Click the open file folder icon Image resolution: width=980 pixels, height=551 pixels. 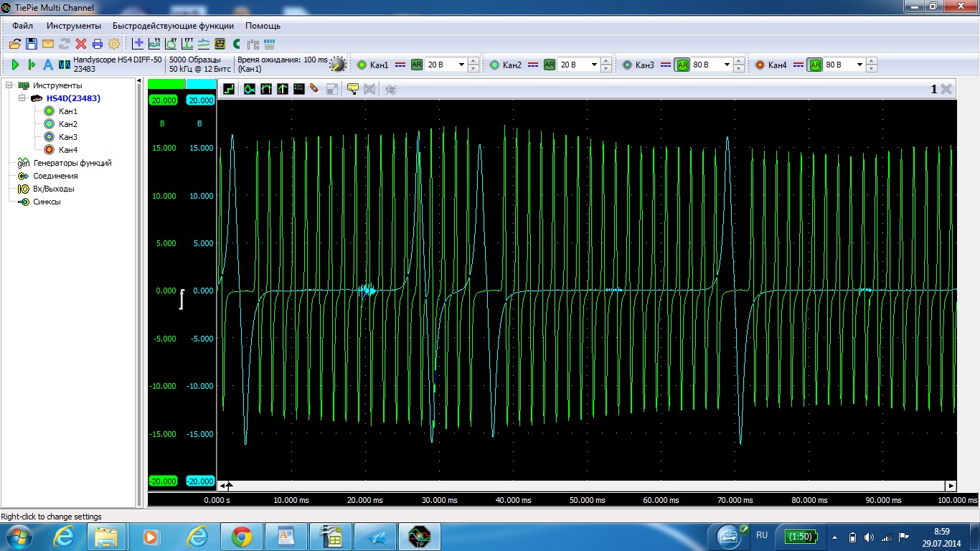coord(14,44)
